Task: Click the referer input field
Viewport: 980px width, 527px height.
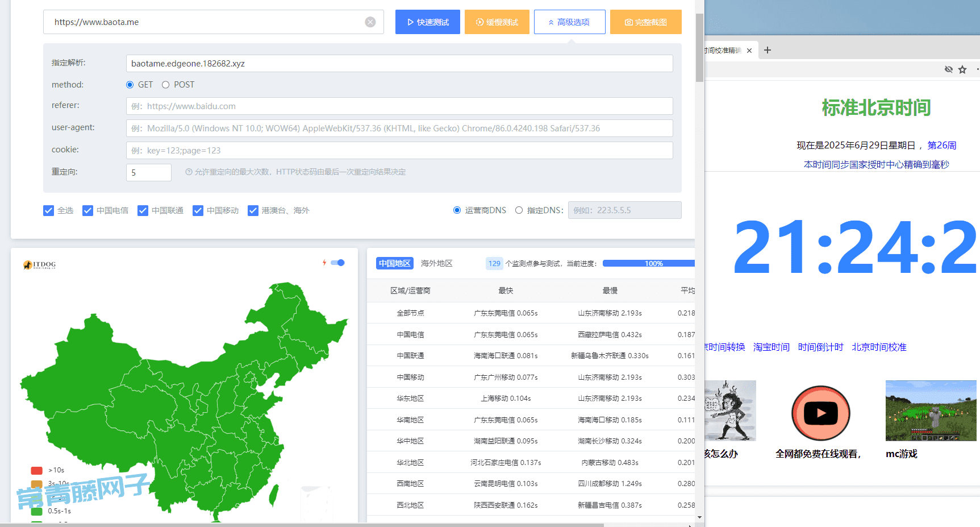Action: [x=399, y=106]
